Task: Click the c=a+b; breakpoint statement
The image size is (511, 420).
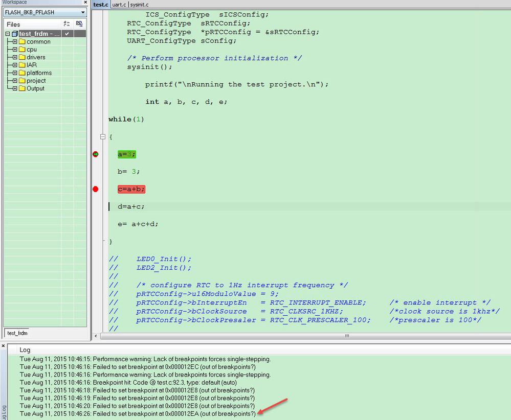Action: 131,189
